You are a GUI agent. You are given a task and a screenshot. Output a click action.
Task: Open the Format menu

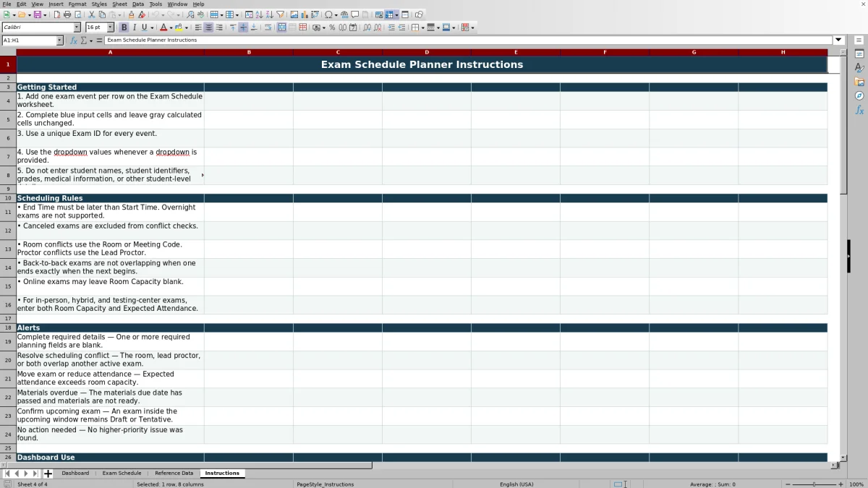tap(77, 4)
